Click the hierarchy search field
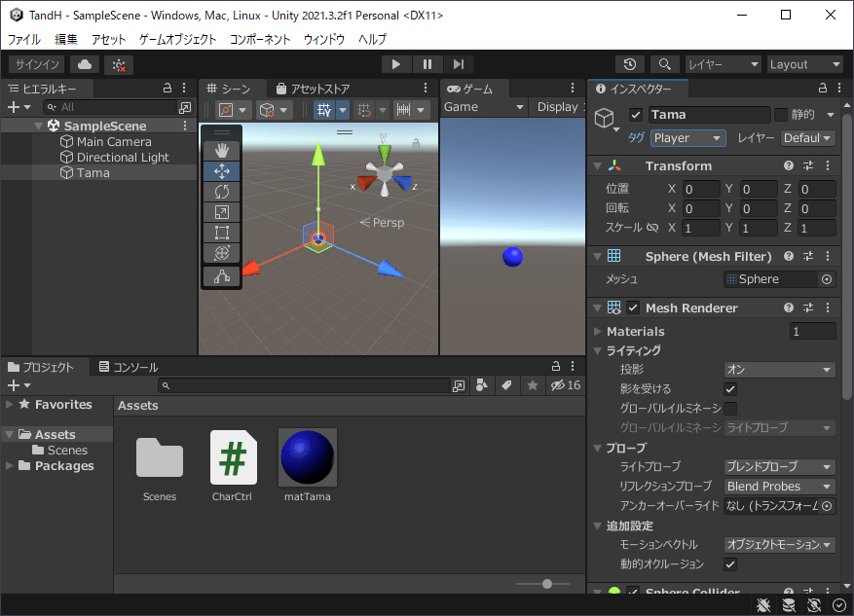854x616 pixels. click(110, 107)
